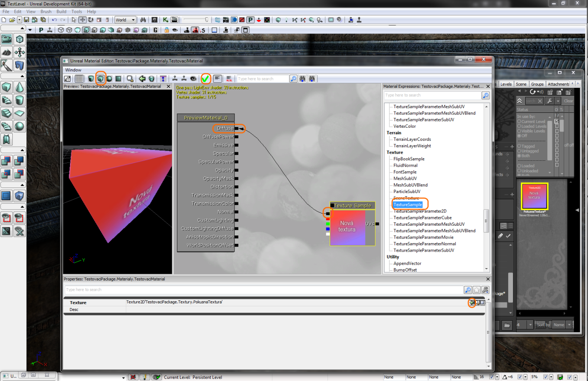
Task: Set preview shape to cube
Action: tap(100, 78)
